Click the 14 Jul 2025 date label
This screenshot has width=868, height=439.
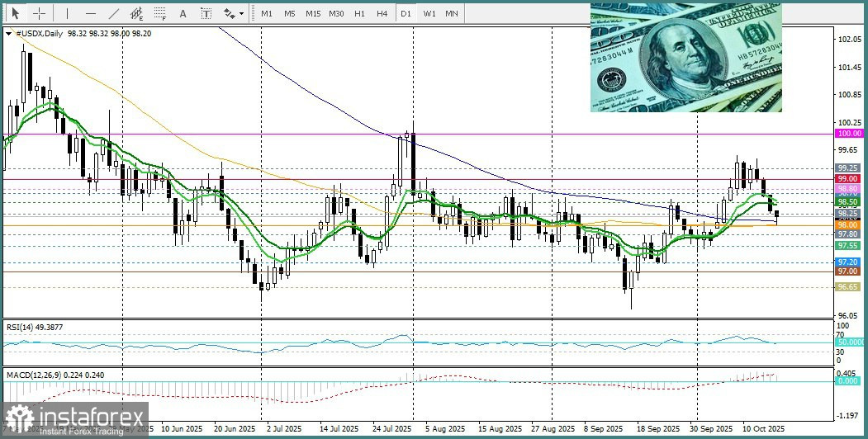click(x=337, y=428)
